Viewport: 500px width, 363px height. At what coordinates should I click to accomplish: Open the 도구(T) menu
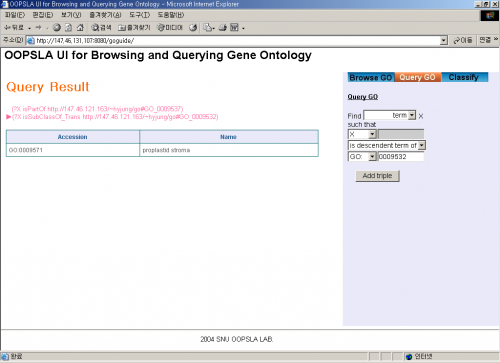[140, 15]
